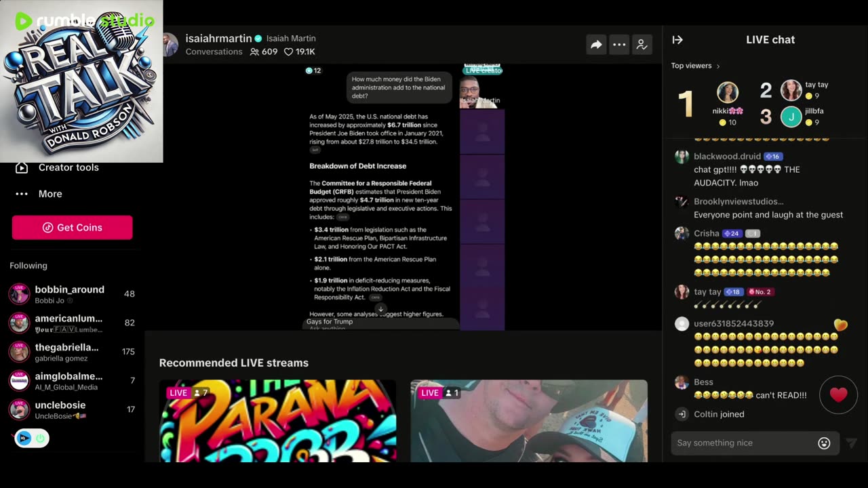Screen dimensions: 868x488
Task: Click the follow person icon button
Action: coord(642,45)
